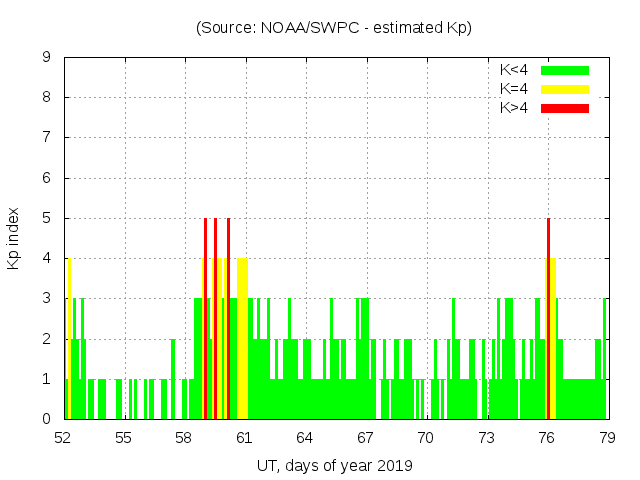Click the 'UT, days of year 2019' axis label

click(x=333, y=465)
